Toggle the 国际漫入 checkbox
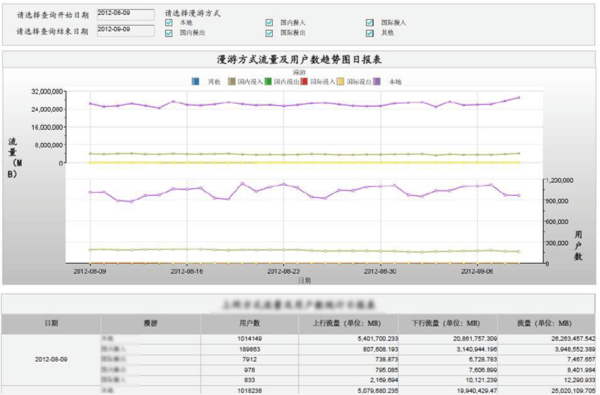The height and width of the screenshot is (395, 600). (x=370, y=23)
